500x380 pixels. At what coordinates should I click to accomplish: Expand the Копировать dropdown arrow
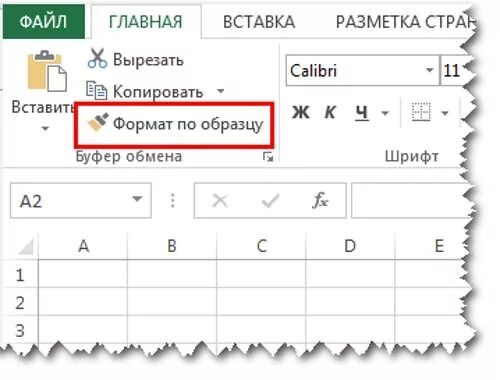coord(220,91)
